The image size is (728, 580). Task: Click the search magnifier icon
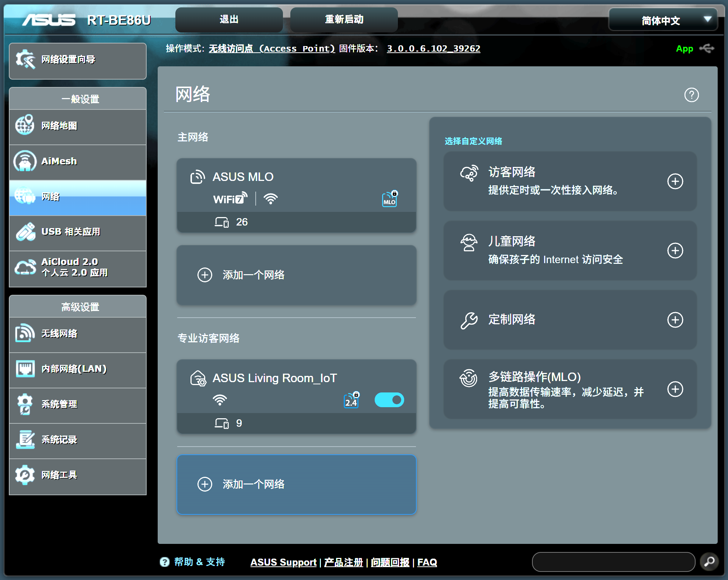pos(709,562)
